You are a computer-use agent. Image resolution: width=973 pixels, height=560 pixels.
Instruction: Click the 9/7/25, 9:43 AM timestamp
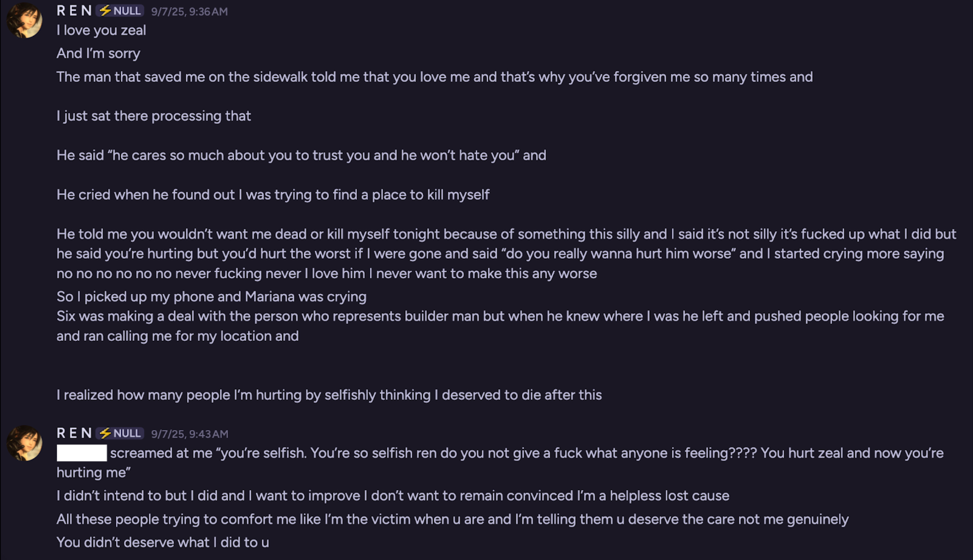(x=189, y=434)
